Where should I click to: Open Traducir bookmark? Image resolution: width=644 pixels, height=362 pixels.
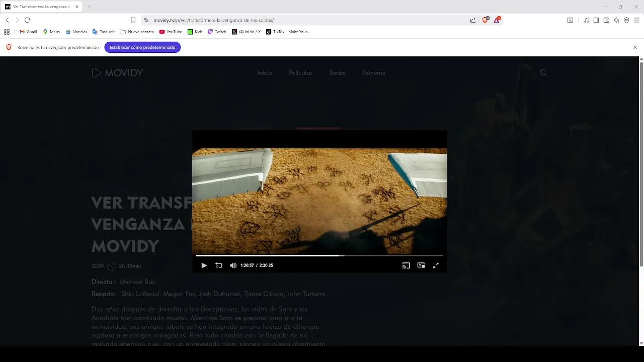[x=103, y=32]
